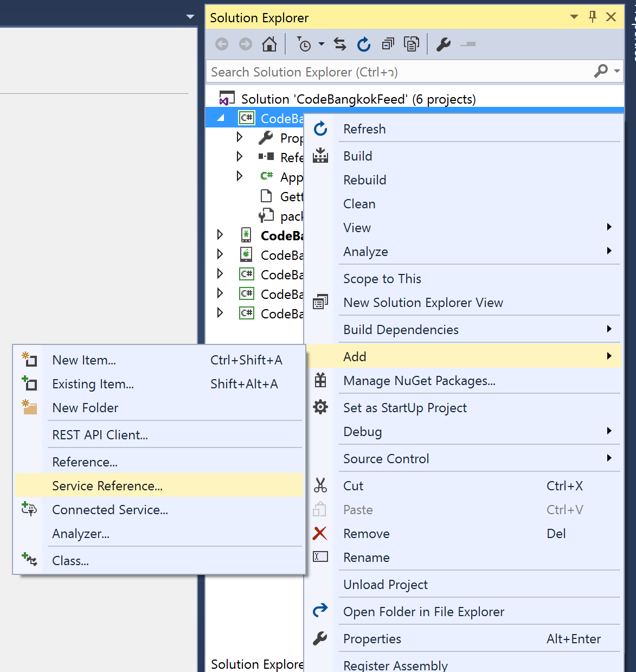The width and height of the screenshot is (636, 672).
Task: Select the Cut scissors icon in the menu
Action: click(x=320, y=485)
